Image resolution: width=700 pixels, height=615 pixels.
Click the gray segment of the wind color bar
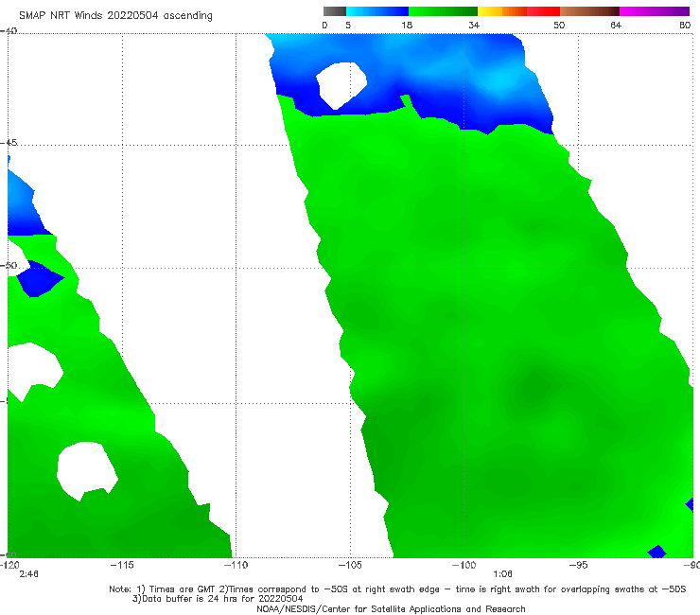[335, 11]
